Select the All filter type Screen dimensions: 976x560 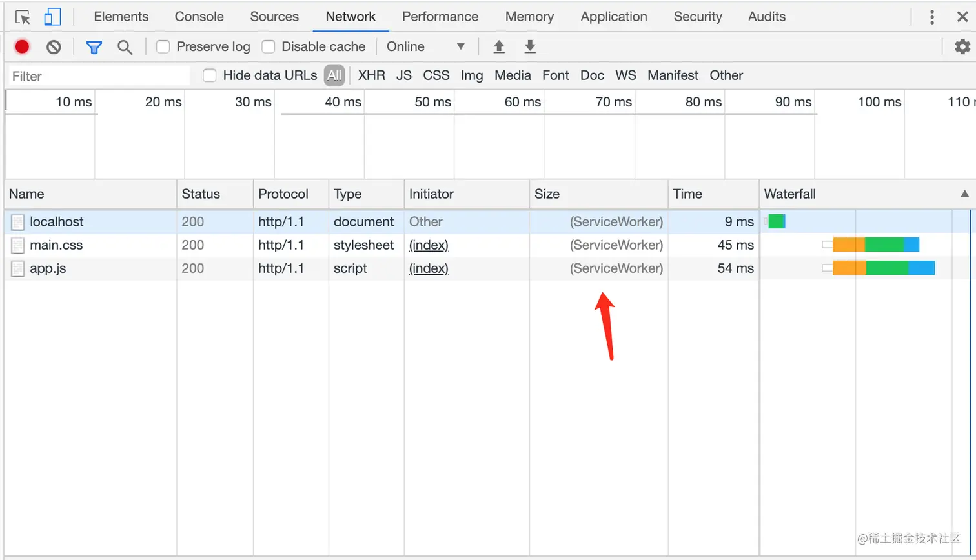[x=334, y=75]
